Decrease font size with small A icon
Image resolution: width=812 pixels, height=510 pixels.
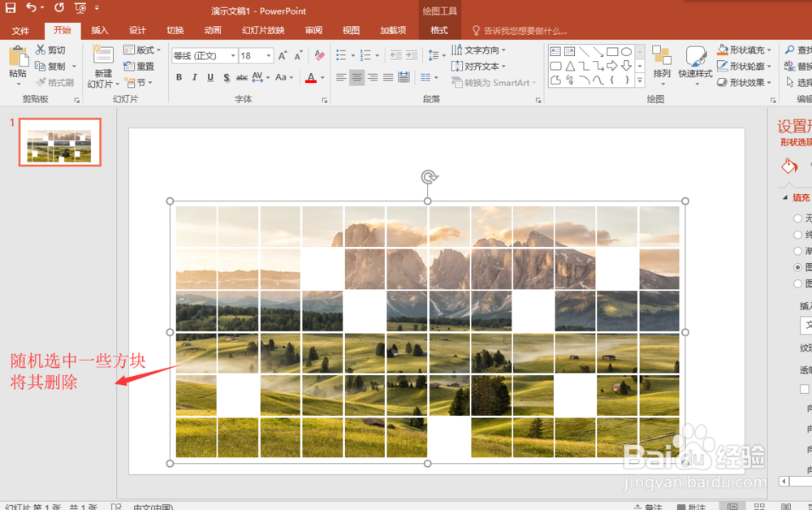point(298,56)
